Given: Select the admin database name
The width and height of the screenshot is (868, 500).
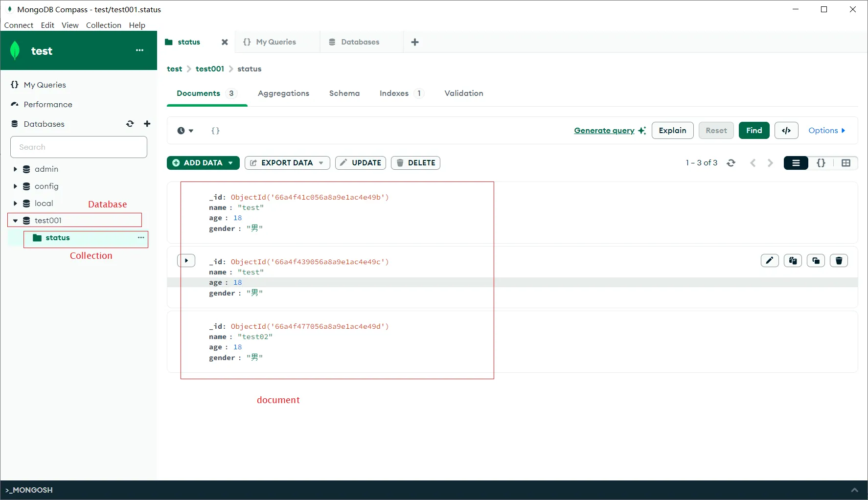Looking at the screenshot, I should [46, 169].
